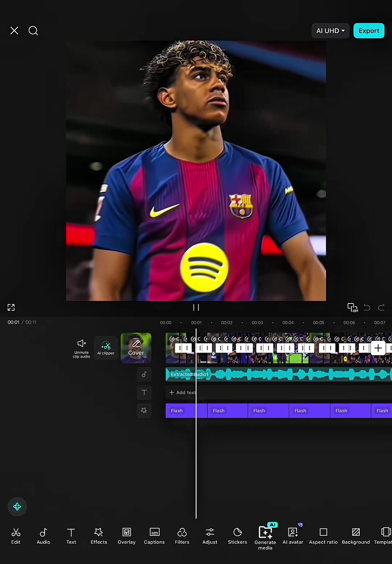Open the Text tool
This screenshot has width=392, height=564.
pos(71,536)
